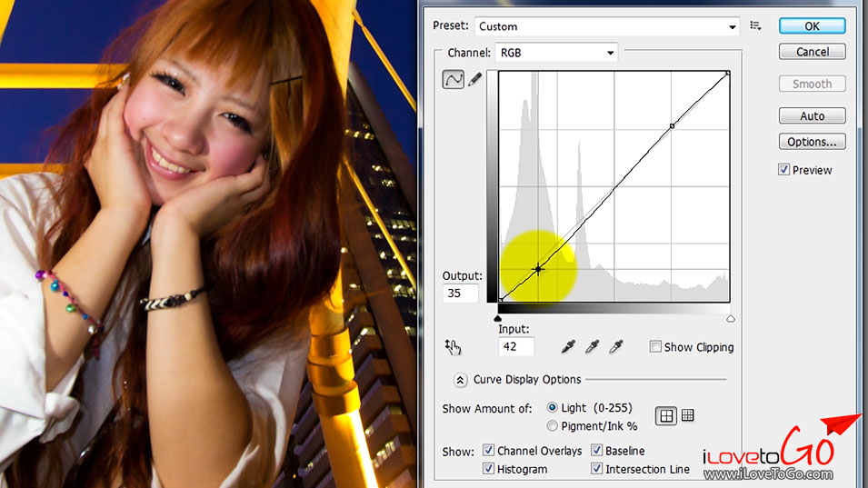The width and height of the screenshot is (868, 488).
Task: Select the curve point at crosshair
Action: (x=538, y=270)
